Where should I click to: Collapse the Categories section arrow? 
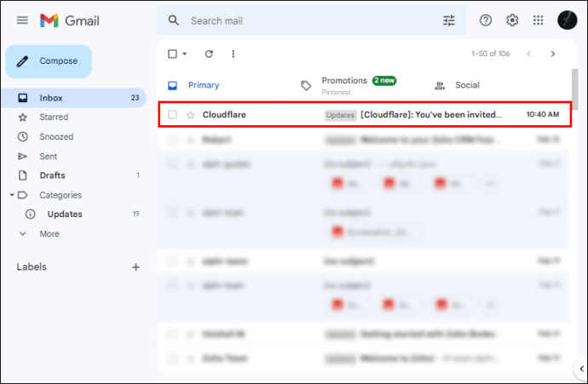pyautogui.click(x=12, y=195)
